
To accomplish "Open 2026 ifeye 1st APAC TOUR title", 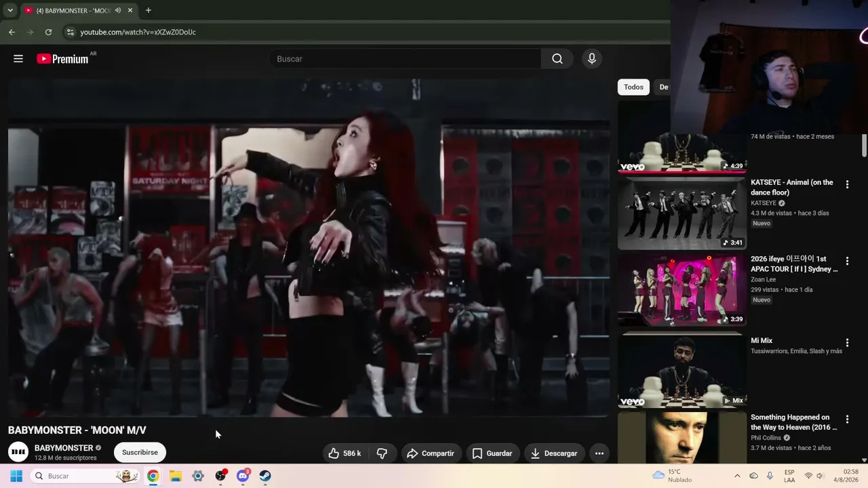I will tap(794, 264).
